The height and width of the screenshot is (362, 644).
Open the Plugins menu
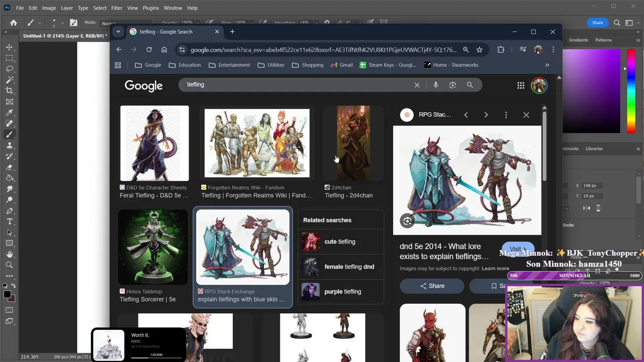150,8
